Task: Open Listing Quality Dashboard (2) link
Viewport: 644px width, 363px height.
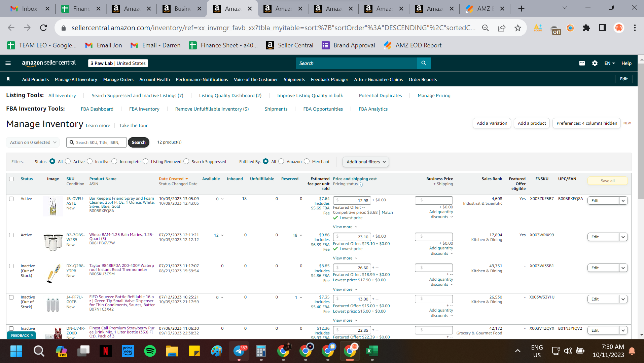Action: tap(230, 95)
